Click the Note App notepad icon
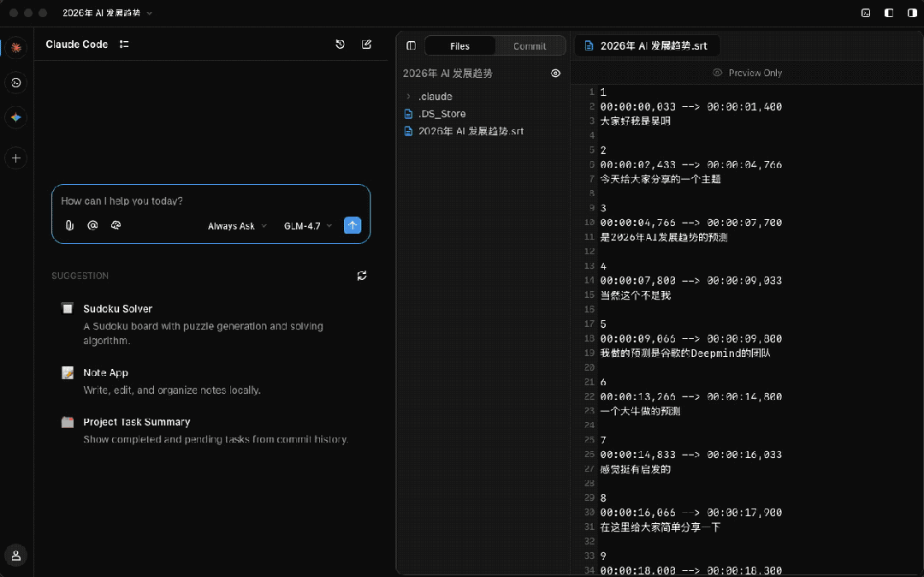The width and height of the screenshot is (924, 577). [68, 372]
